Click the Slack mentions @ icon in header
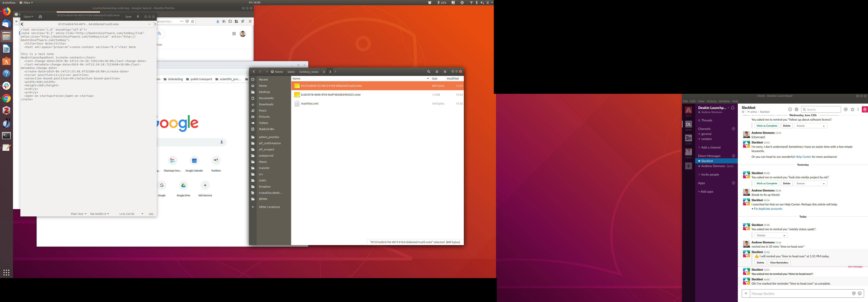868x302 pixels. pos(846,109)
